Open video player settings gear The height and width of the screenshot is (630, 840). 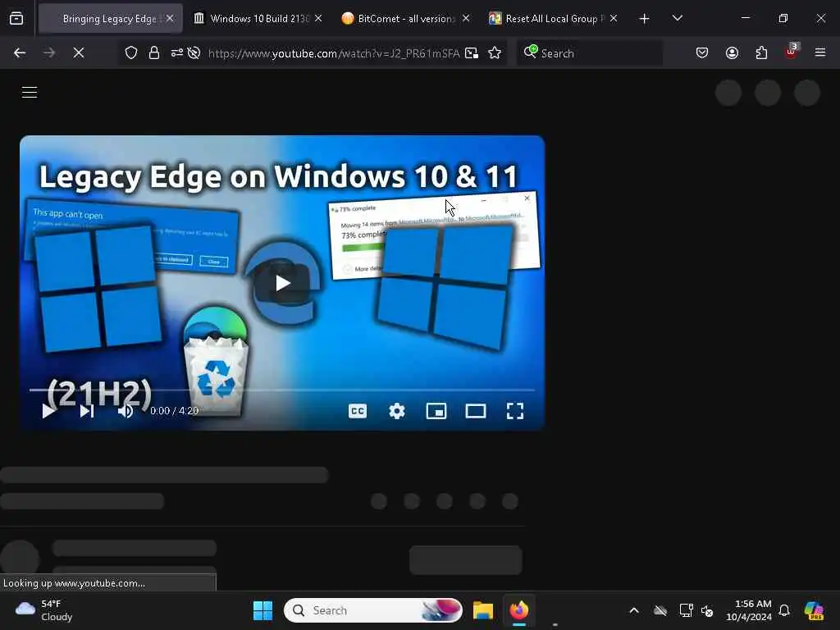coord(397,411)
